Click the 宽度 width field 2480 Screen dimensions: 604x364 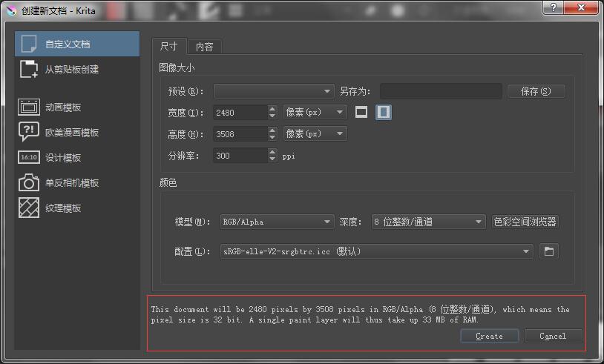coord(240,113)
